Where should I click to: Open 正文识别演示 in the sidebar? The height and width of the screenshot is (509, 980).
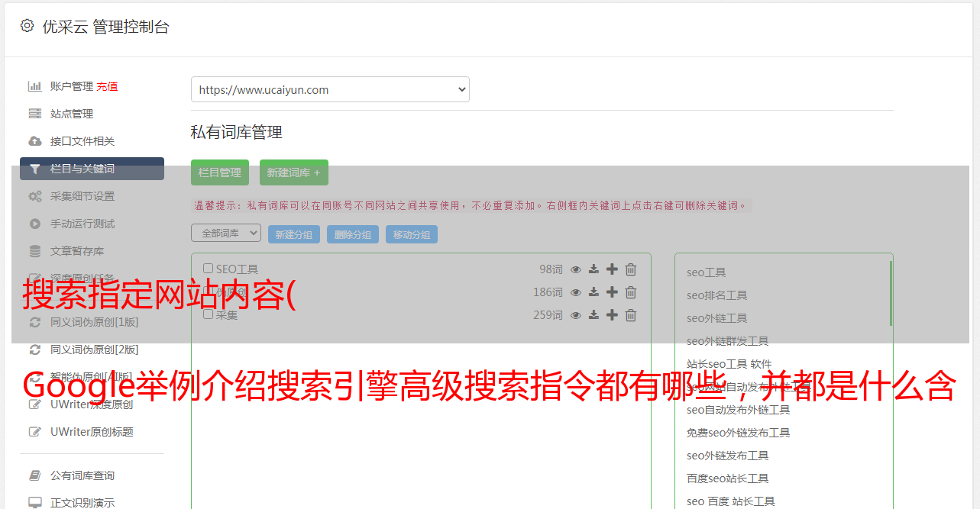coord(82,503)
